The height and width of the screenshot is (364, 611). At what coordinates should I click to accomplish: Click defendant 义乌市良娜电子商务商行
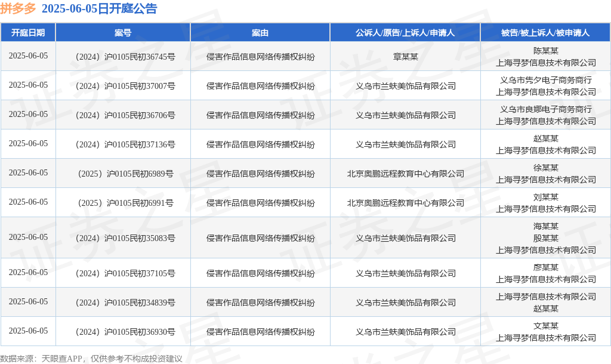pyautogui.click(x=545, y=109)
